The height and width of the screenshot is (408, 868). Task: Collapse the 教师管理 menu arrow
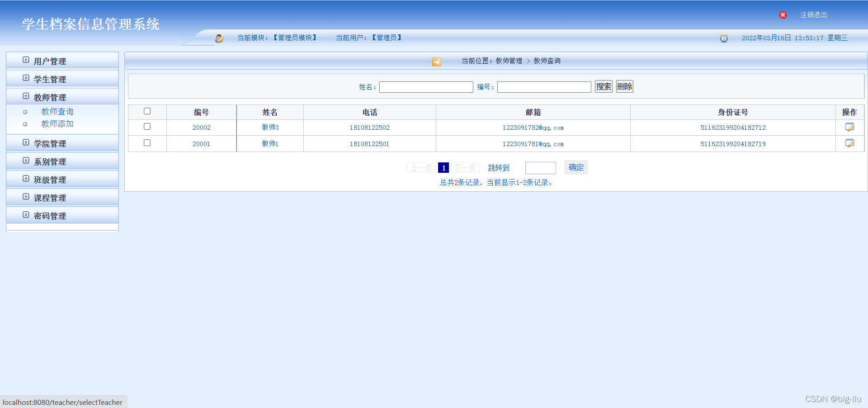pos(26,96)
